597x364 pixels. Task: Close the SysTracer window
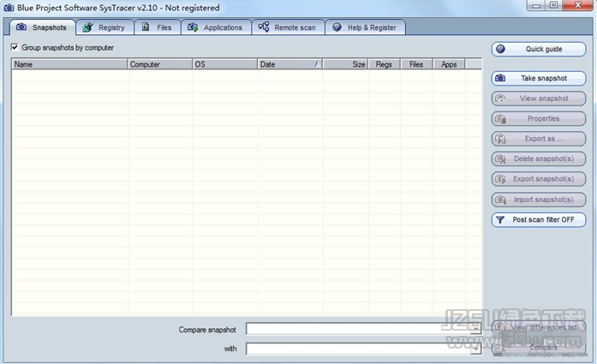[x=577, y=5]
